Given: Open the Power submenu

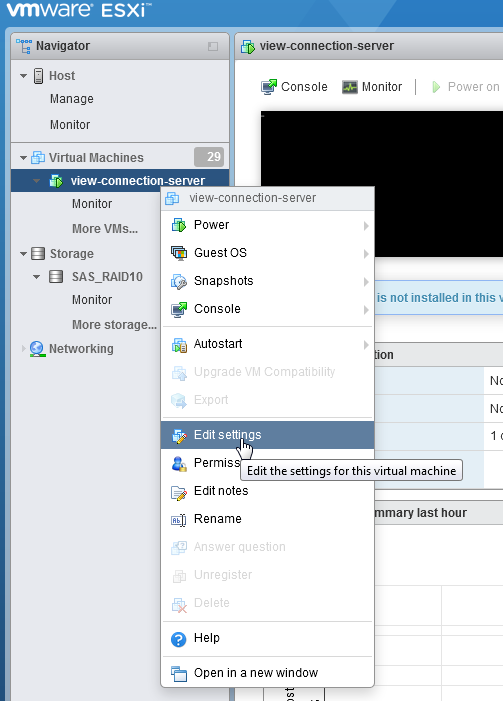Looking at the screenshot, I should click(x=267, y=225).
